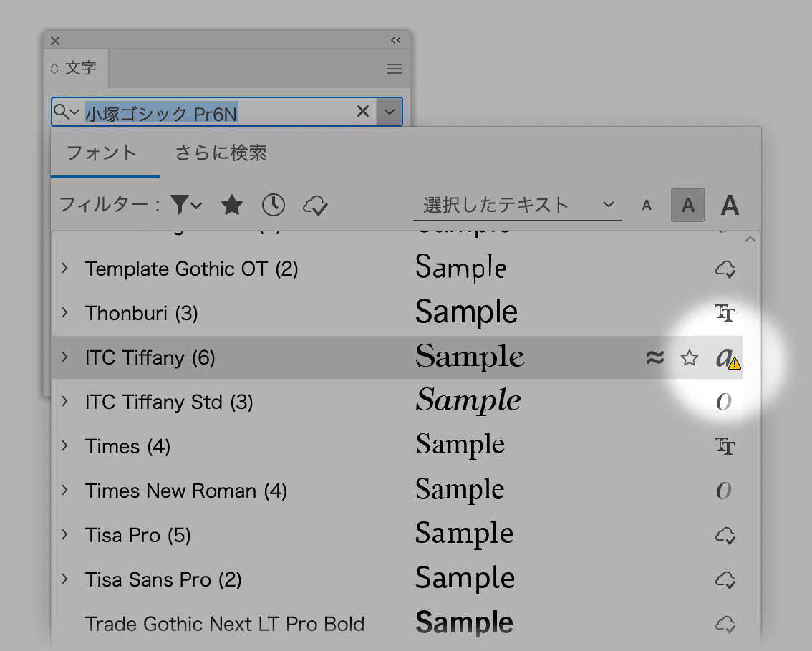Select Tisa Sans Pro (2) font

[163, 579]
